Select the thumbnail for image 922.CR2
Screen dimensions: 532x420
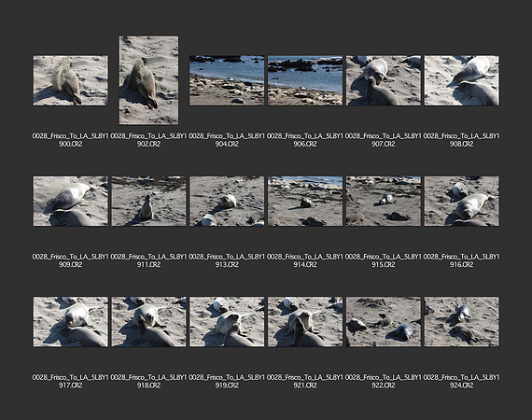coord(384,322)
